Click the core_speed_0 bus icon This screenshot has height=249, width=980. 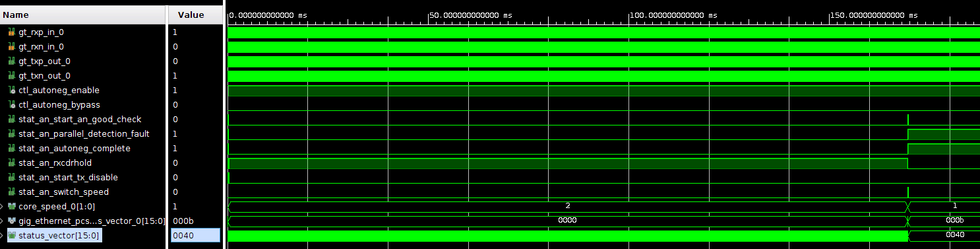pos(12,206)
